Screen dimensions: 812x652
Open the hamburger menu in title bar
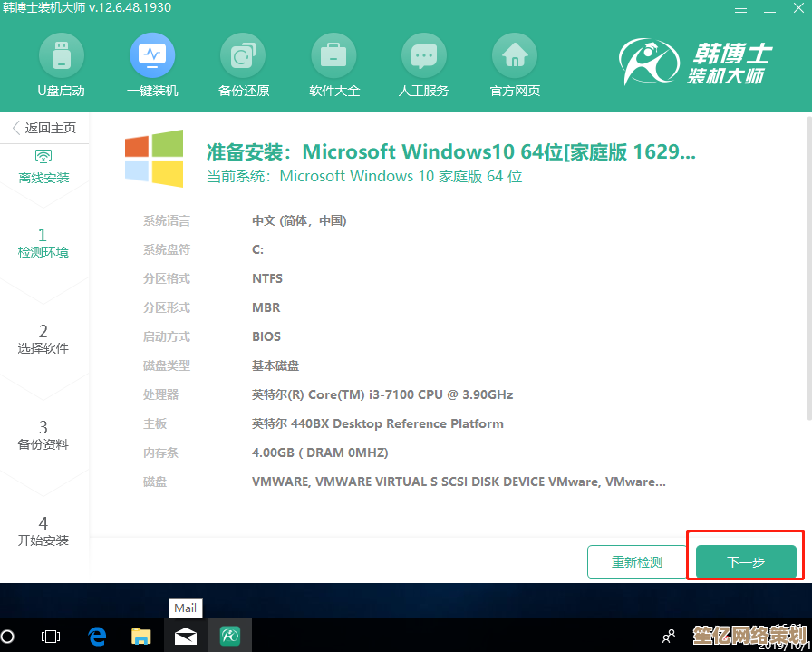tap(739, 8)
